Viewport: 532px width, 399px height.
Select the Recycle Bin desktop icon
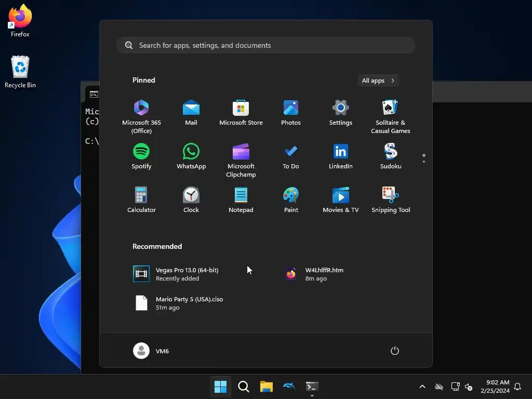(20, 72)
